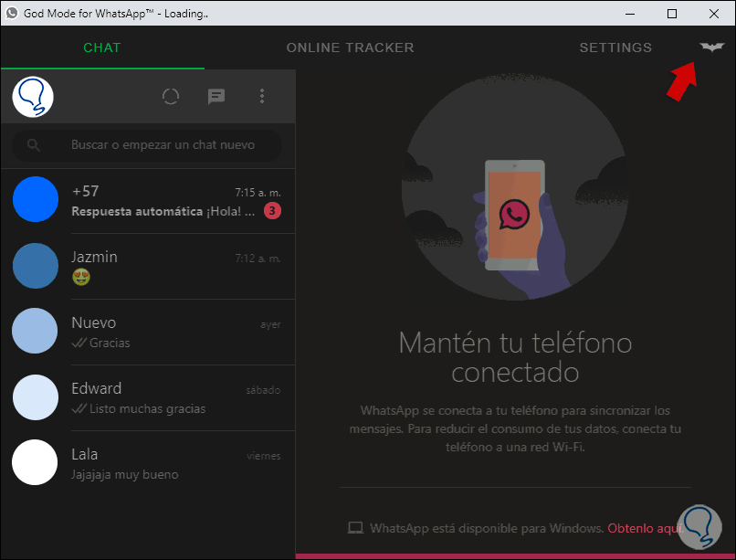The height and width of the screenshot is (560, 736).
Task: Open the three-dot menu in chat header
Action: [x=262, y=96]
